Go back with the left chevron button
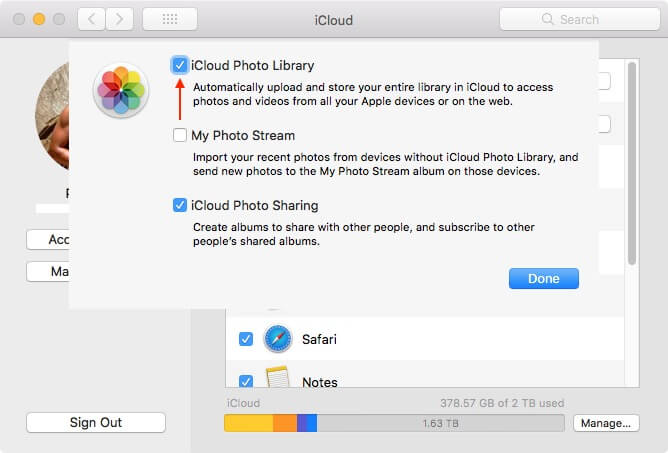This screenshot has height=453, width=668. click(92, 19)
